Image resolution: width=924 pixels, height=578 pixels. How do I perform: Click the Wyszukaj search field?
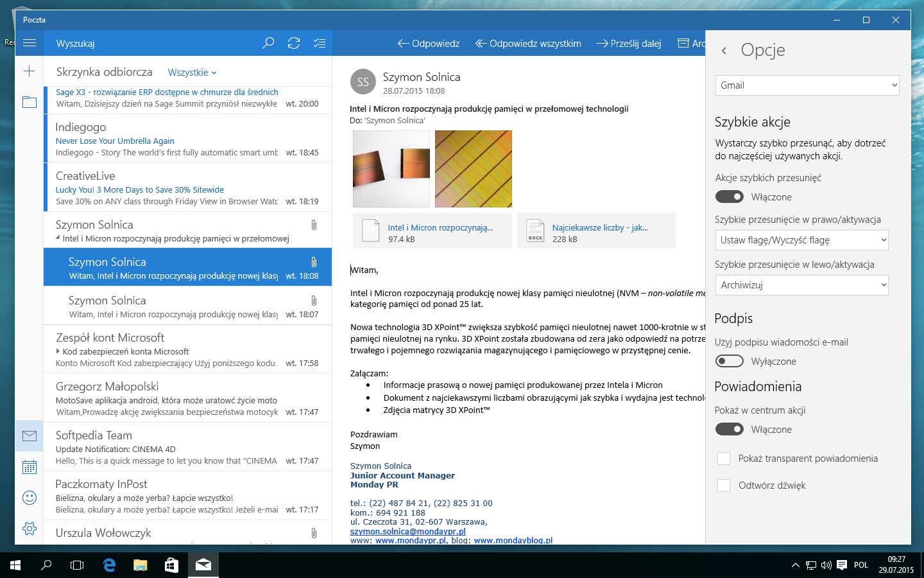154,43
